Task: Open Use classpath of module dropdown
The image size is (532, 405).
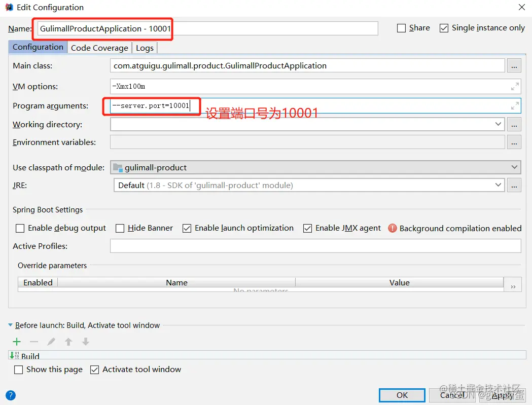Action: pos(514,167)
